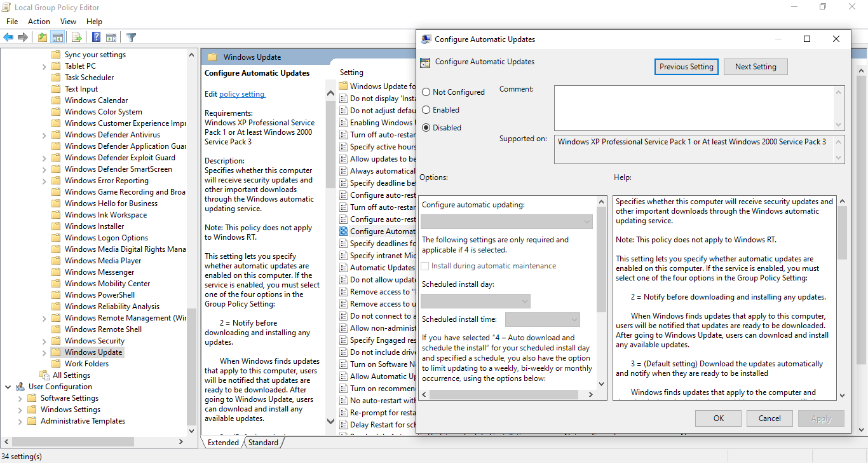Select Windows PowerShell in the tree
The height and width of the screenshot is (463, 868).
100,295
